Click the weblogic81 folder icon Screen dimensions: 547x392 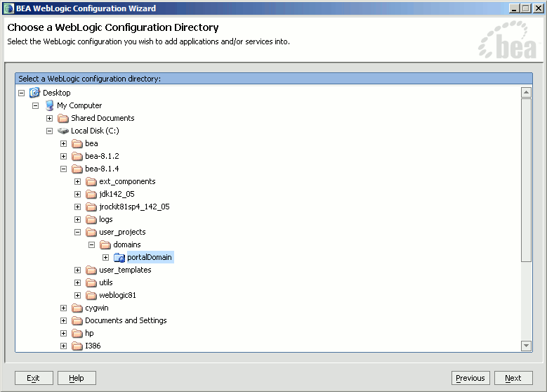pos(91,295)
